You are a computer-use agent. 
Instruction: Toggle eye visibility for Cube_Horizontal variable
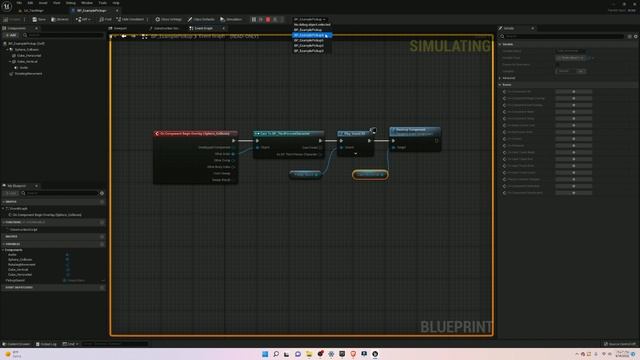click(67, 275)
